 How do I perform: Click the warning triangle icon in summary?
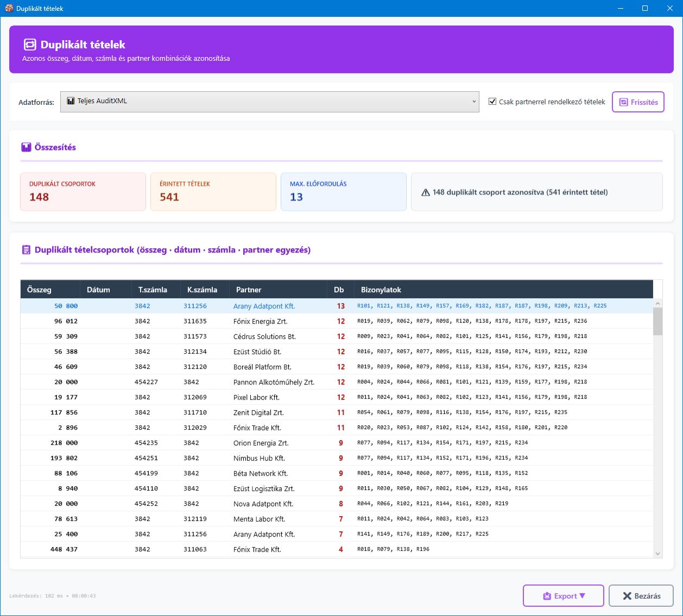pyautogui.click(x=426, y=192)
